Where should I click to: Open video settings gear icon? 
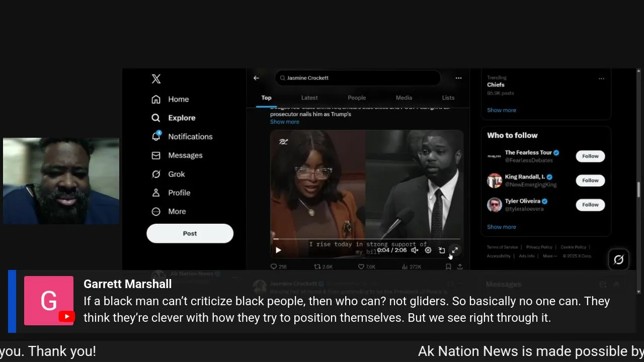coord(428,250)
